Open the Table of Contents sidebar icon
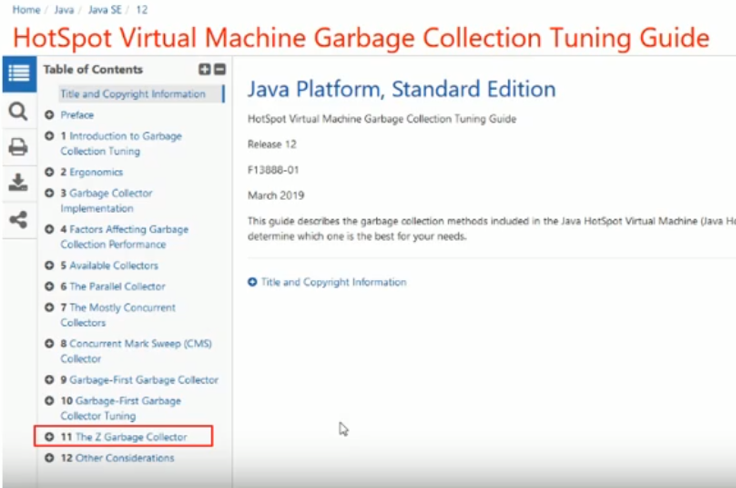736x488 pixels. (19, 74)
